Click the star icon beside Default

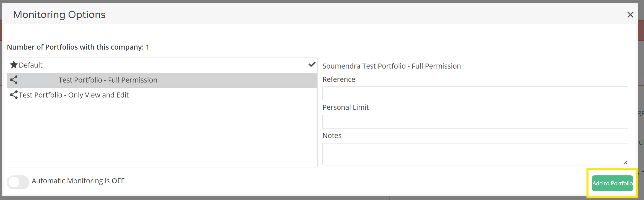click(14, 65)
